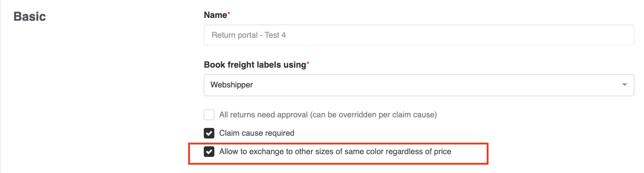The height and width of the screenshot is (173, 644).
Task: Click the All returns need approval label text
Action: 328,115
